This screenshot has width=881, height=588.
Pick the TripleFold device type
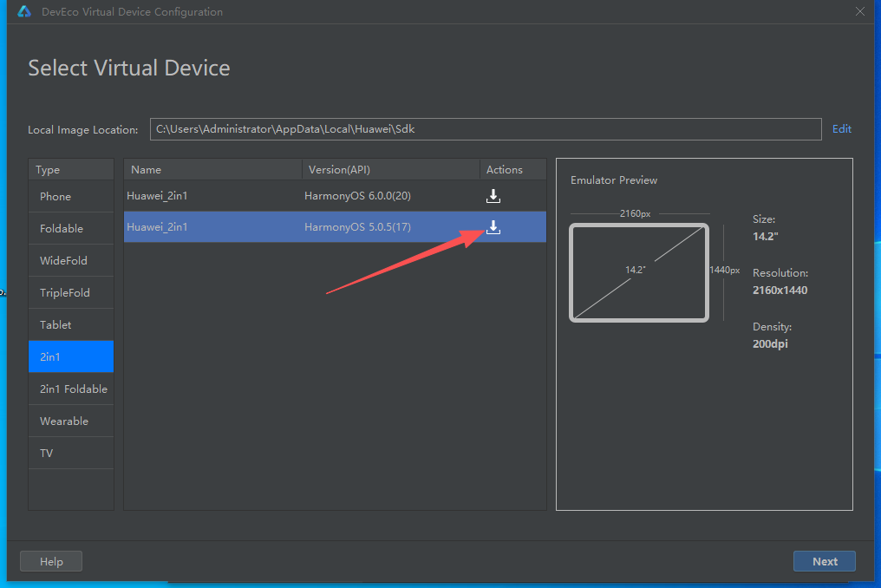tap(71, 292)
